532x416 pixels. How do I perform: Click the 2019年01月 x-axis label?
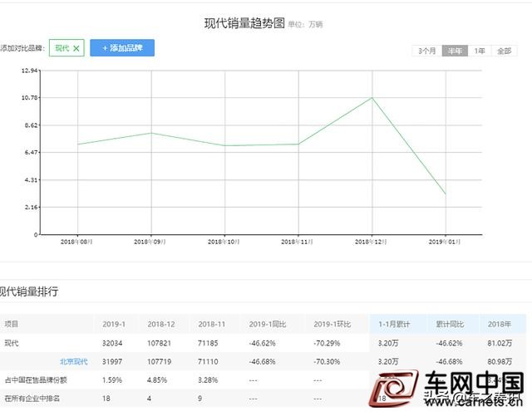tap(445, 242)
